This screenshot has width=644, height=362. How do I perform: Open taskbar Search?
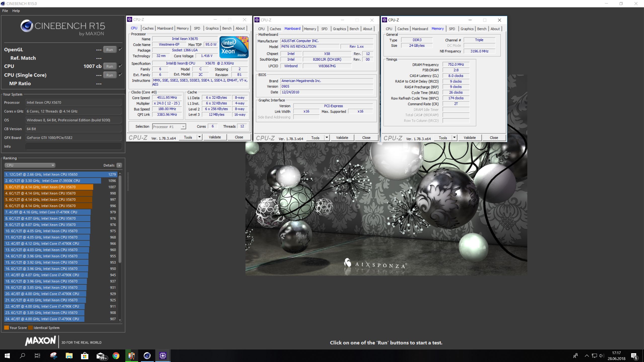[22, 356]
